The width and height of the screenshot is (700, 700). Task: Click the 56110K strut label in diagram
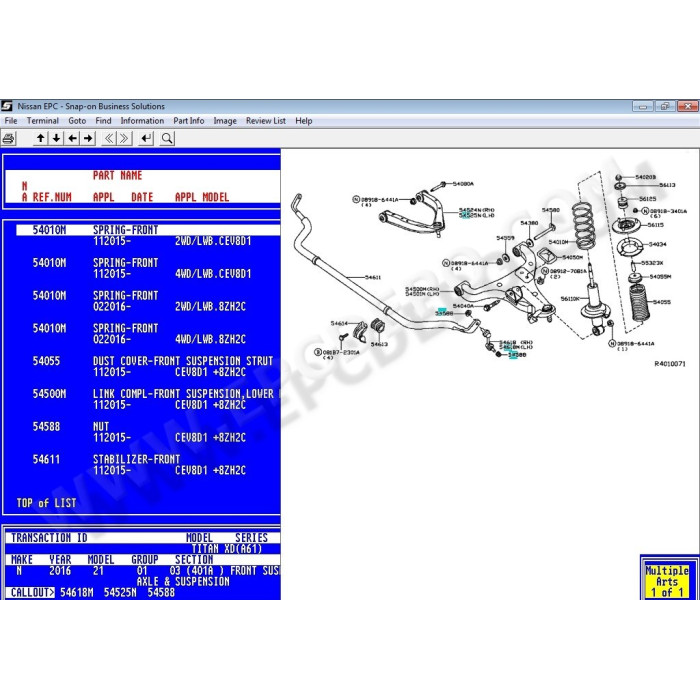(570, 299)
